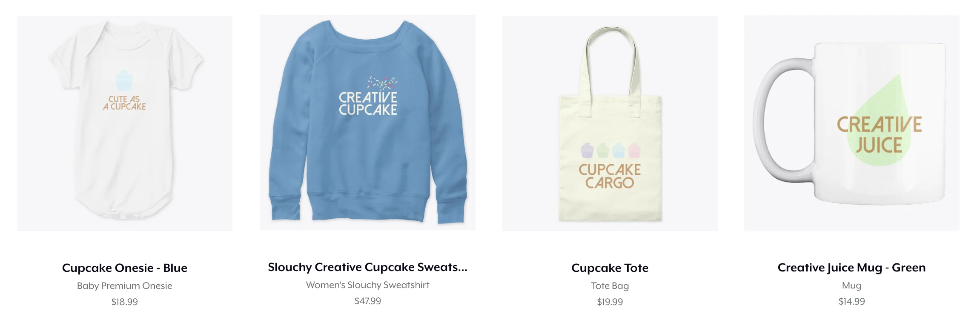
Task: Click the $47.99 sweatshirt price
Action: pos(368,301)
